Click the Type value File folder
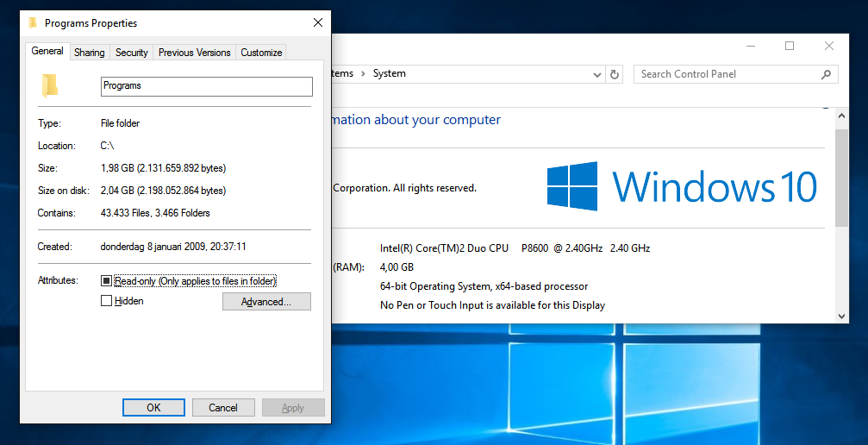868x445 pixels. coord(120,123)
